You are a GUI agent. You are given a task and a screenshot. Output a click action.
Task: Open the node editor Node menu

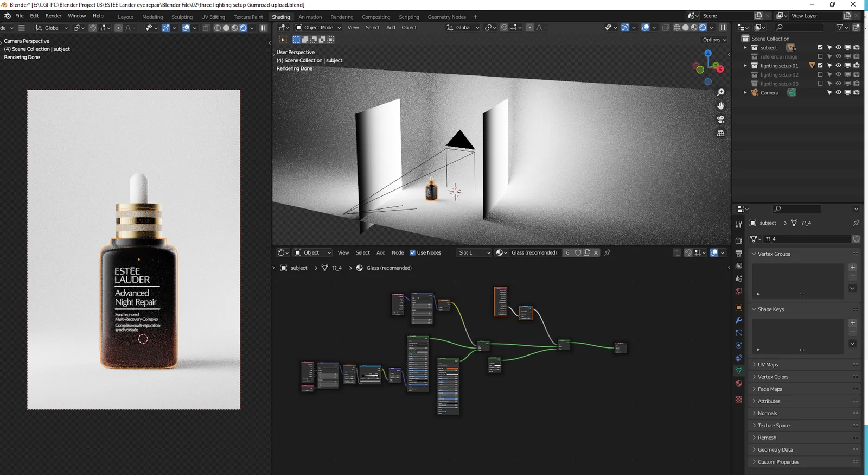click(x=398, y=252)
